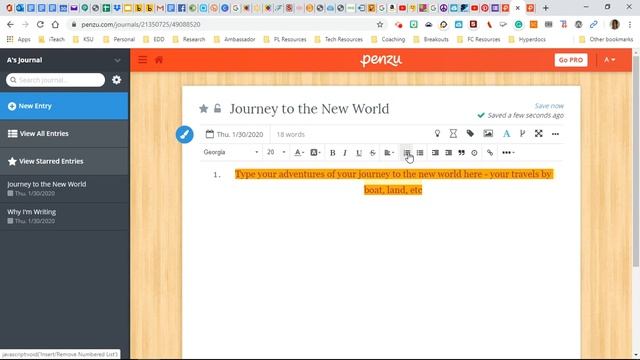Viewport: 640px width, 360px height.
Task: Open the text alignment dropdown
Action: pyautogui.click(x=389, y=153)
